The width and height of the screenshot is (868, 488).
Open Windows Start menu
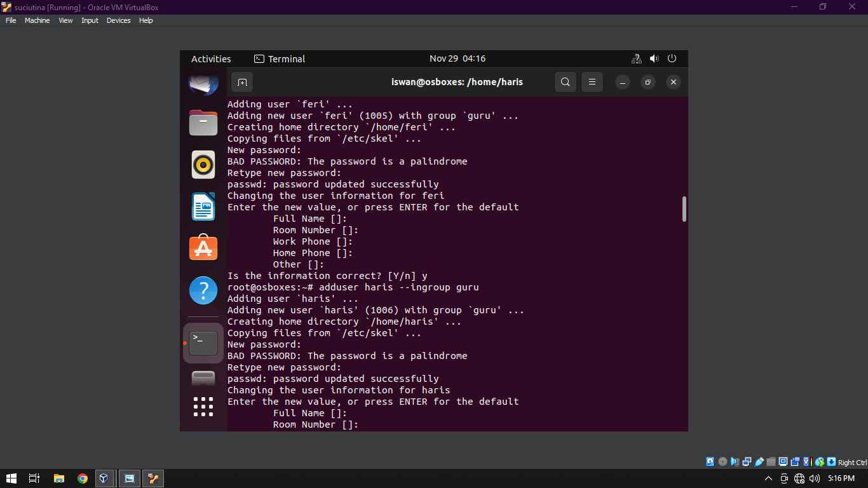click(11, 478)
